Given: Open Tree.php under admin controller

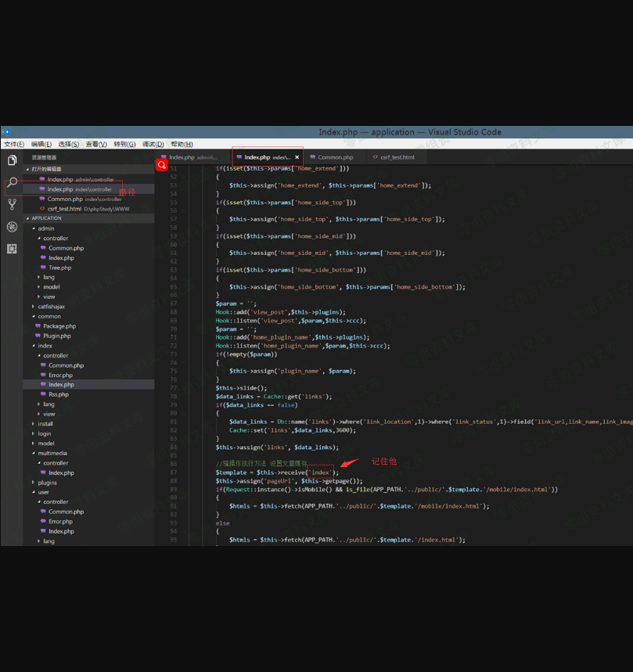Looking at the screenshot, I should (59, 268).
